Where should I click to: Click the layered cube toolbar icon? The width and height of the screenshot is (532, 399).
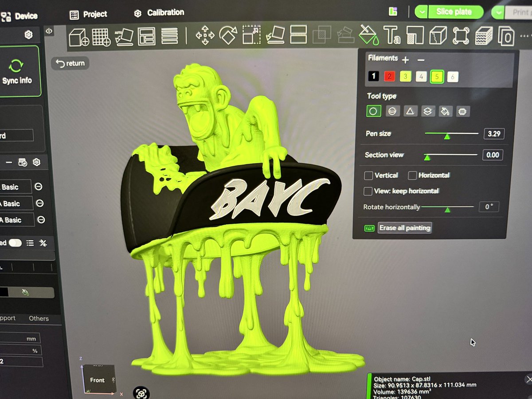point(484,36)
